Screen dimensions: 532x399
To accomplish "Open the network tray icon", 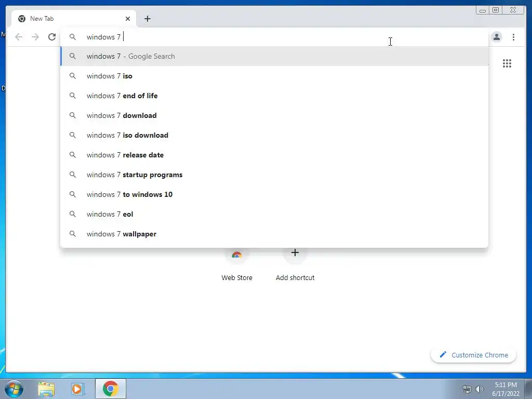I will pos(467,389).
